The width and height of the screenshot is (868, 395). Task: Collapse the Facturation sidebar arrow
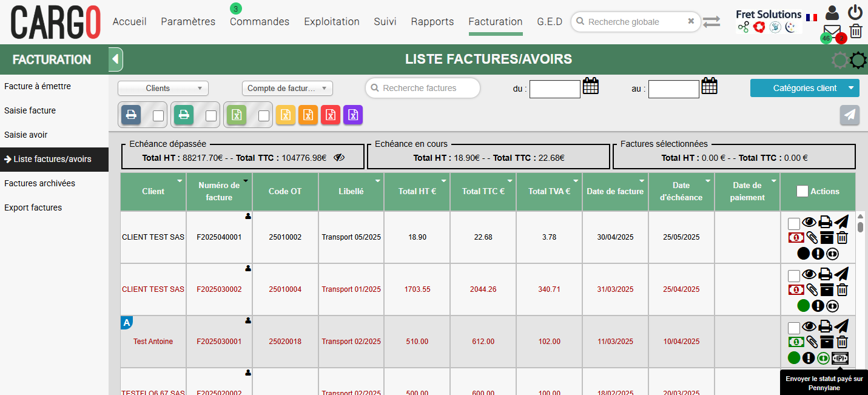point(116,59)
